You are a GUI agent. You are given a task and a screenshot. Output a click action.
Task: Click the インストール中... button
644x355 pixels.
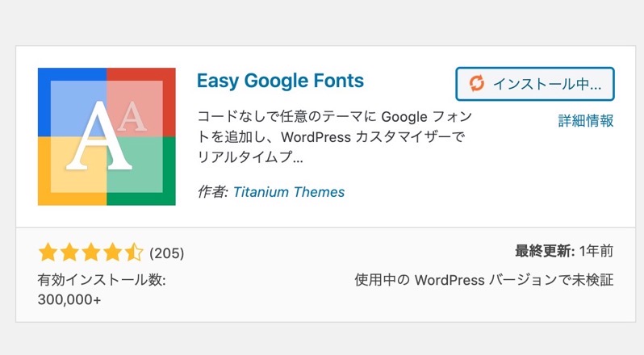pos(535,84)
